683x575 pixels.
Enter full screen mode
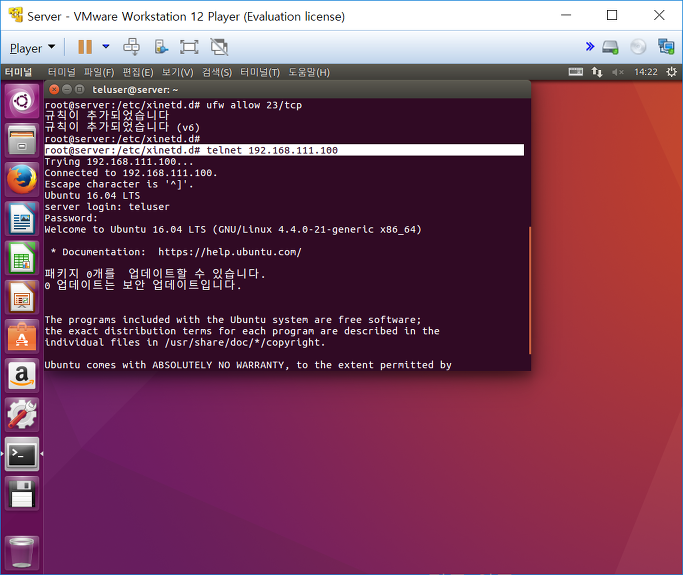click(x=189, y=47)
